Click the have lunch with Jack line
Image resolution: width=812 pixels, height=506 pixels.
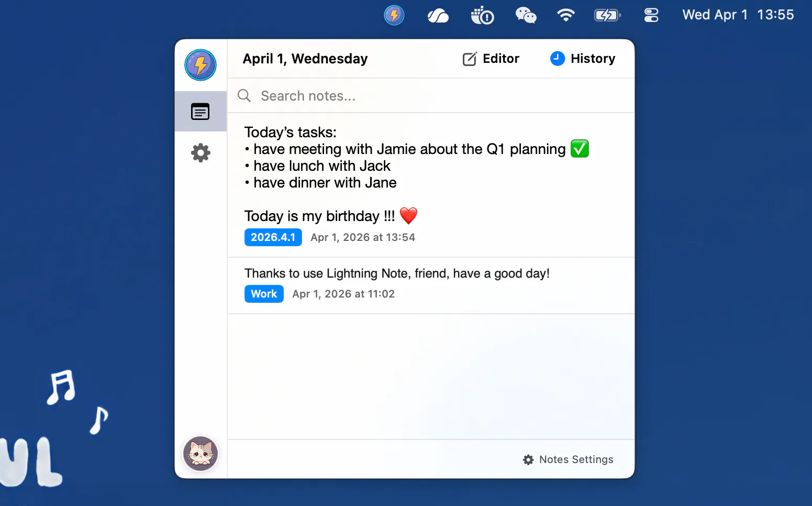click(x=318, y=166)
